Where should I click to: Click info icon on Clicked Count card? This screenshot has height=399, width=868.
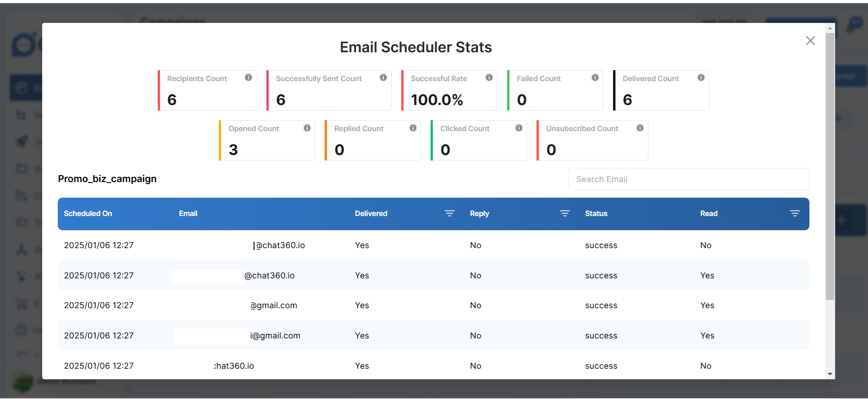click(x=519, y=128)
